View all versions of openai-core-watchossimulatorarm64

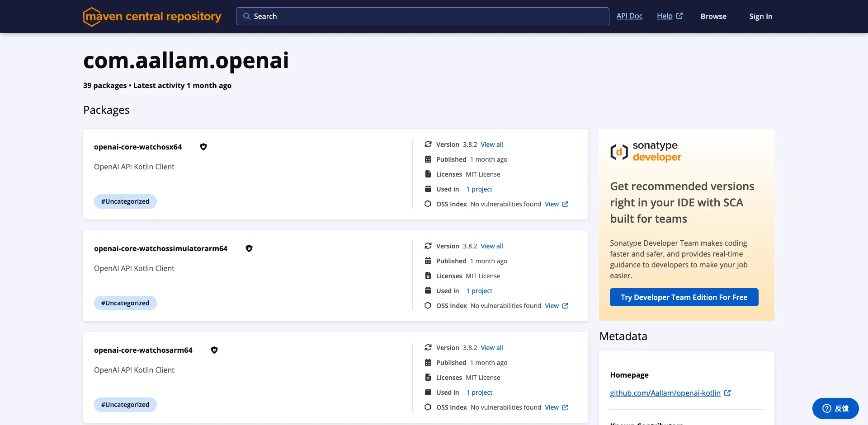pyautogui.click(x=492, y=246)
